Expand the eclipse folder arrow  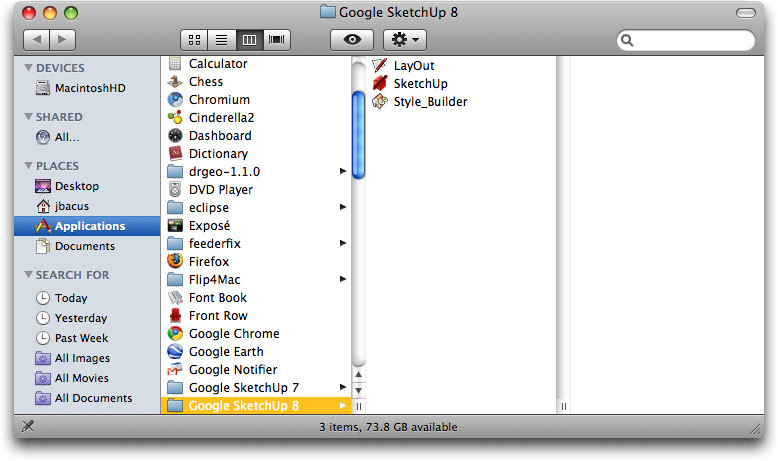click(342, 207)
